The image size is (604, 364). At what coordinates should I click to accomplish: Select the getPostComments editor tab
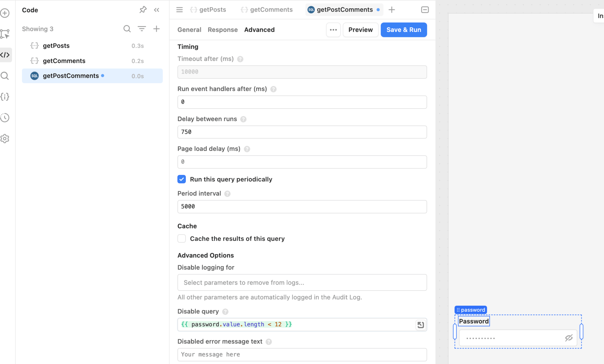344,10
